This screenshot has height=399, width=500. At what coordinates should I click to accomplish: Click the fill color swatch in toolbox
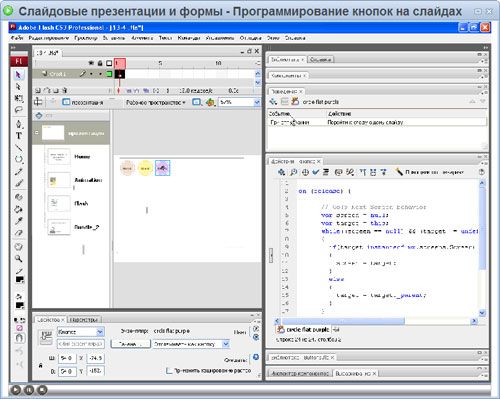[19, 305]
